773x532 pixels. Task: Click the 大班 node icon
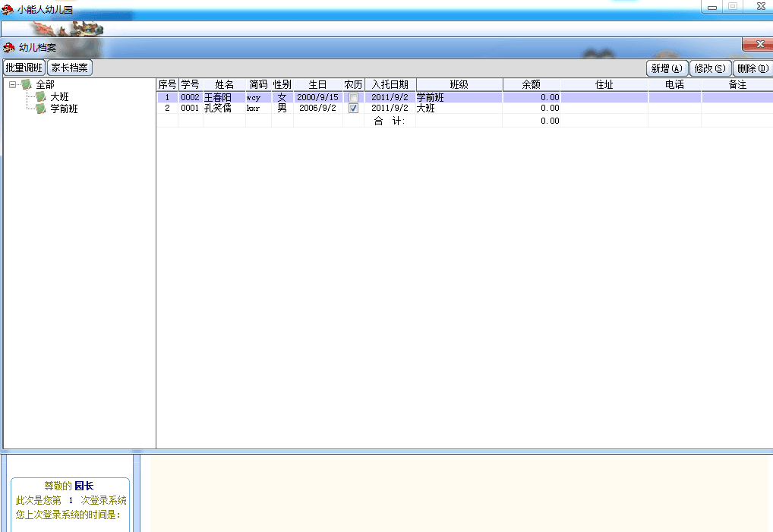(x=42, y=96)
